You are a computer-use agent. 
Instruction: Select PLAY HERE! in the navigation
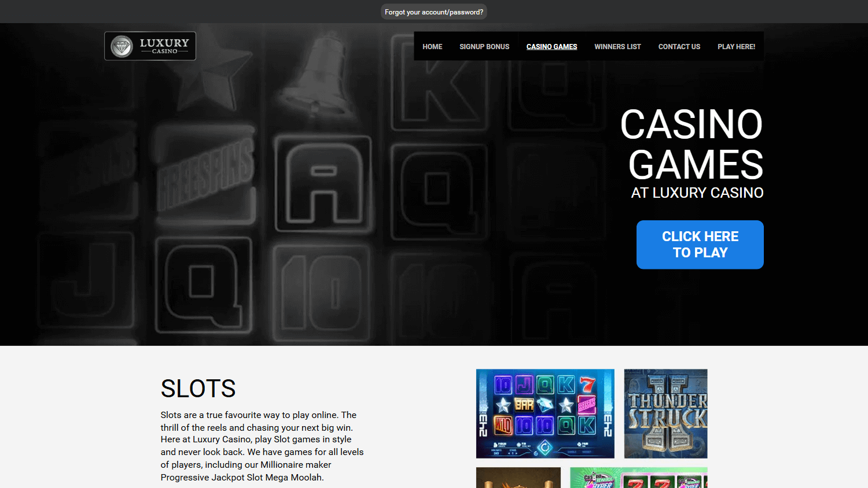click(x=736, y=46)
